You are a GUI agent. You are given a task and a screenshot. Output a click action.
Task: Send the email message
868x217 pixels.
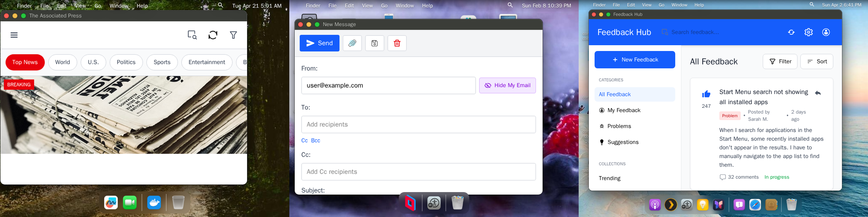click(319, 43)
